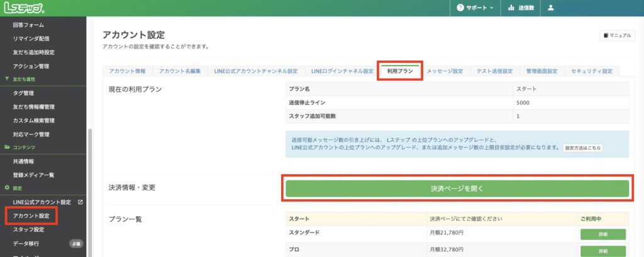Click the 設定 gear section header
The image size is (644, 257).
[x=16, y=188]
